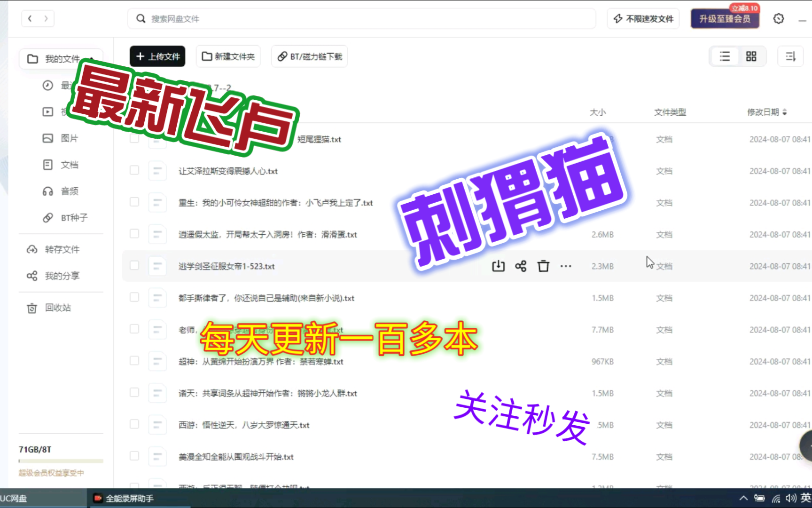Image resolution: width=812 pixels, height=508 pixels.
Task: Open the sort options icon
Action: (791, 56)
